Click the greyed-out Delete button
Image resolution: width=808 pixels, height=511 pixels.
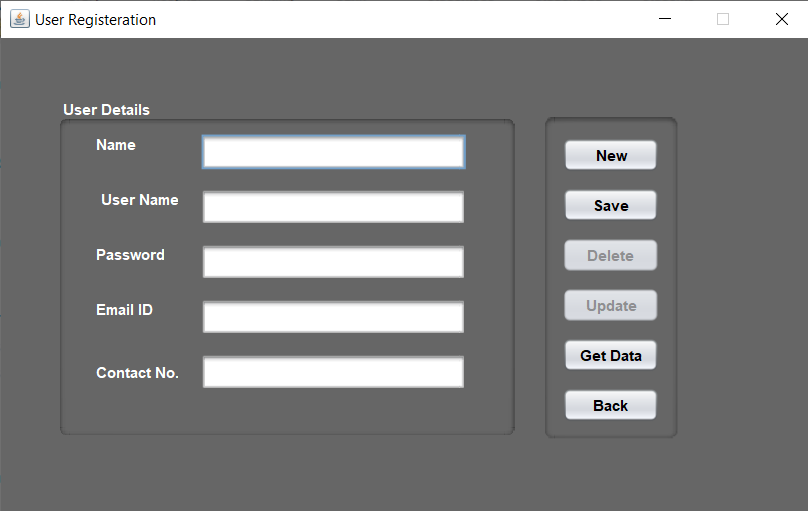pos(610,255)
